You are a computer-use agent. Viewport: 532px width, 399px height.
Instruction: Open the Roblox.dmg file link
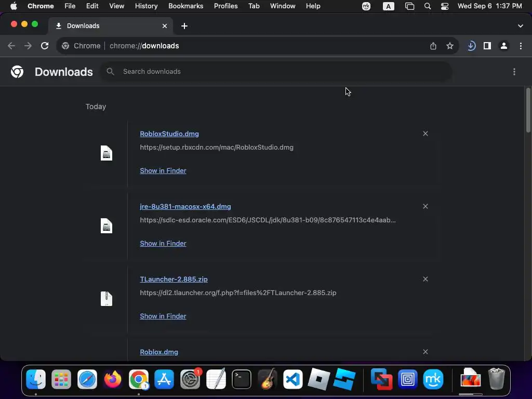click(x=159, y=352)
